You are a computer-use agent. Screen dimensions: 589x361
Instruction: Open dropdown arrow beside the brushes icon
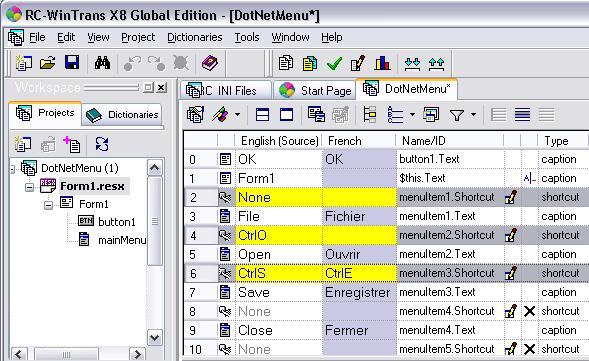click(237, 115)
